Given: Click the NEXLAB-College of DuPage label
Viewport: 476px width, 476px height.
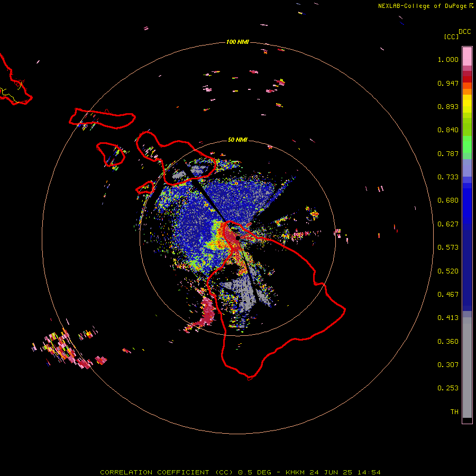Looking at the screenshot, I should 422,6.
